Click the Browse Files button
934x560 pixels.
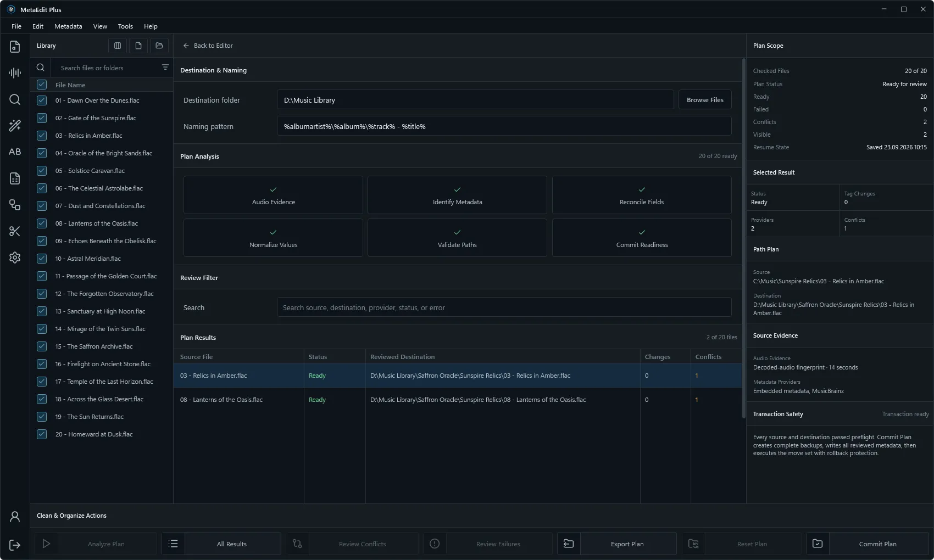[x=705, y=100]
